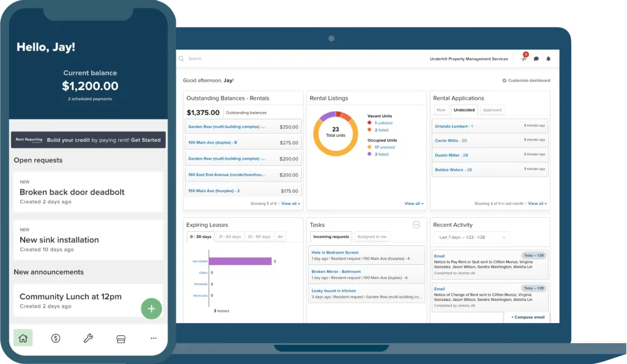This screenshot has width=627, height=364.
Task: Click Customize dashboard
Action: 527,80
